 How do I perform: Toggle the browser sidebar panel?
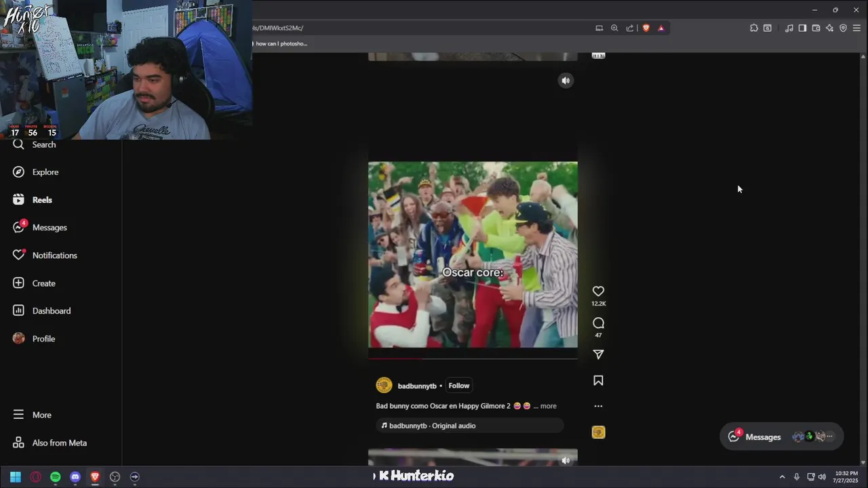pos(802,28)
